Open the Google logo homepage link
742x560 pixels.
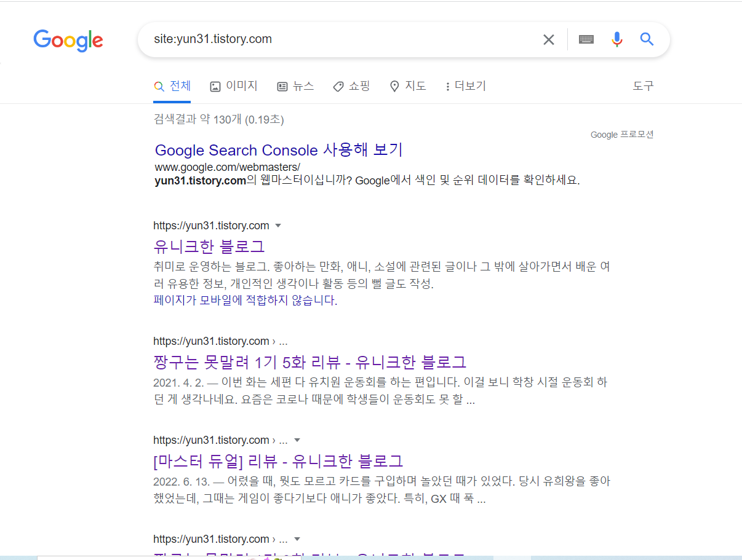(68, 40)
